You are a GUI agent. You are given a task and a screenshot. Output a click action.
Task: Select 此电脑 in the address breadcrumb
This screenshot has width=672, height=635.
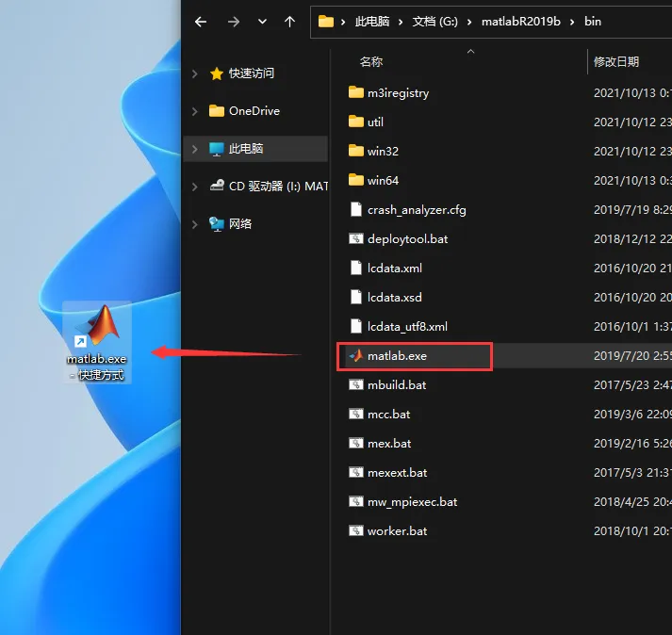(x=372, y=22)
